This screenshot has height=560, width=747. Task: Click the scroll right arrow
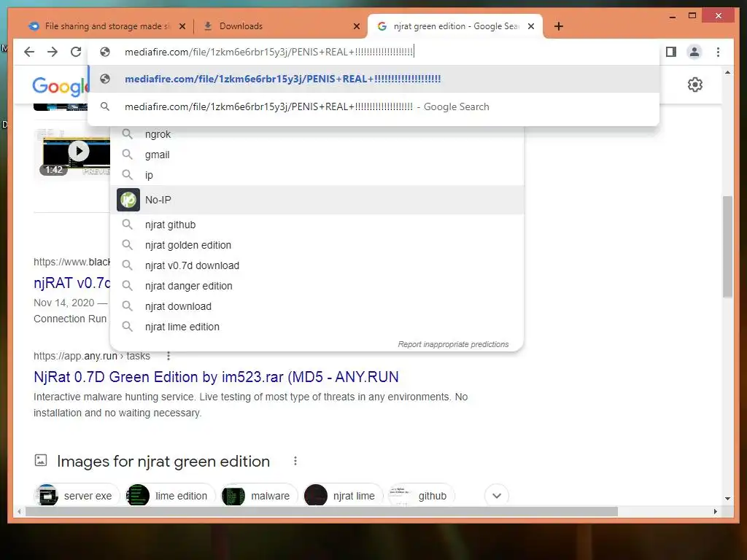point(715,511)
